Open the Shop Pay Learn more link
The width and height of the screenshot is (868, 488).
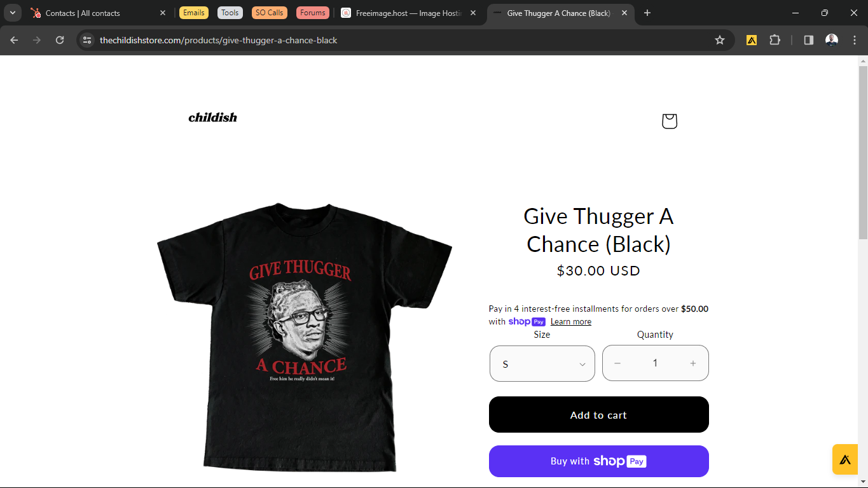point(571,322)
